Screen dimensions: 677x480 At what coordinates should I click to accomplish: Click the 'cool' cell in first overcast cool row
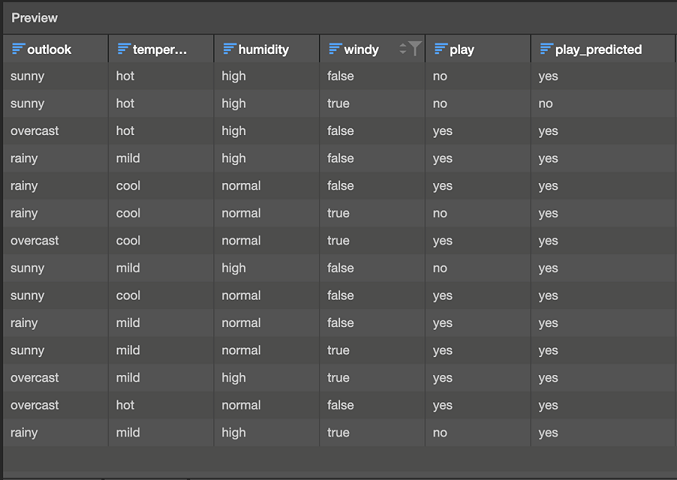[x=130, y=241]
